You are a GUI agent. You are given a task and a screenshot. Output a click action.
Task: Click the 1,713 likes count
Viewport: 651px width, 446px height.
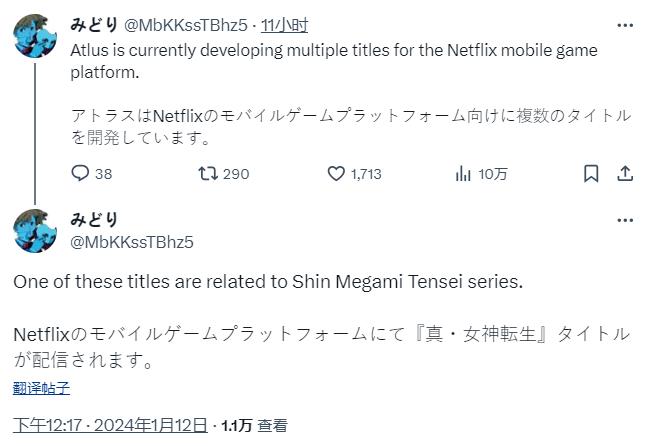(366, 174)
